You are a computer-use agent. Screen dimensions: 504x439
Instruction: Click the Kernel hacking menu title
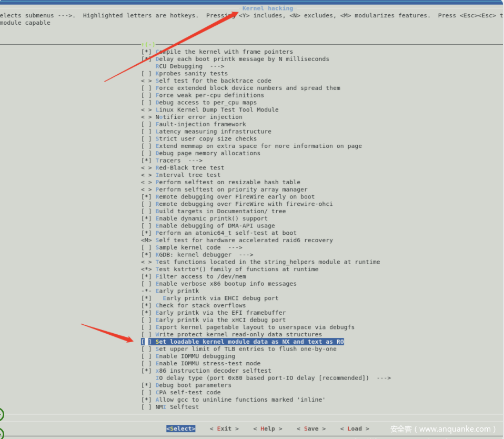(267, 8)
